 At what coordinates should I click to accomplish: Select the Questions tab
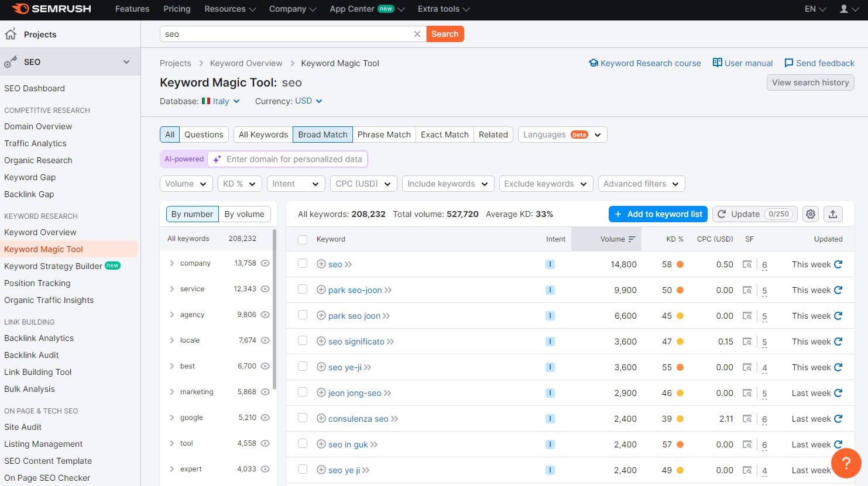click(204, 135)
